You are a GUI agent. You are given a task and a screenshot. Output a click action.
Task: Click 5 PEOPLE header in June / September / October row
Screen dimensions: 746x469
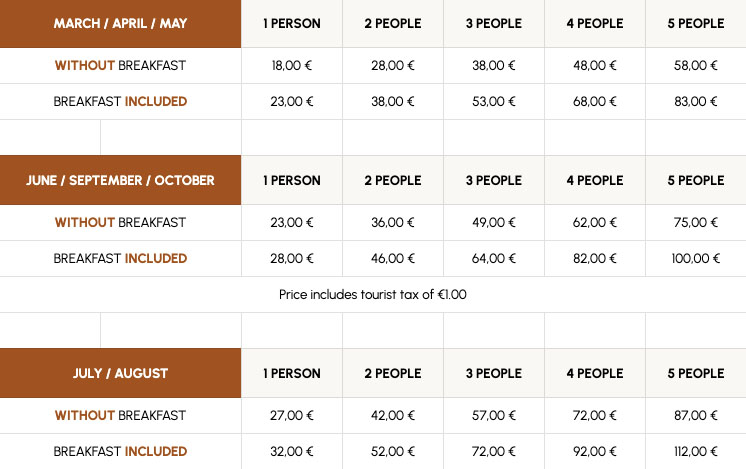tap(696, 181)
